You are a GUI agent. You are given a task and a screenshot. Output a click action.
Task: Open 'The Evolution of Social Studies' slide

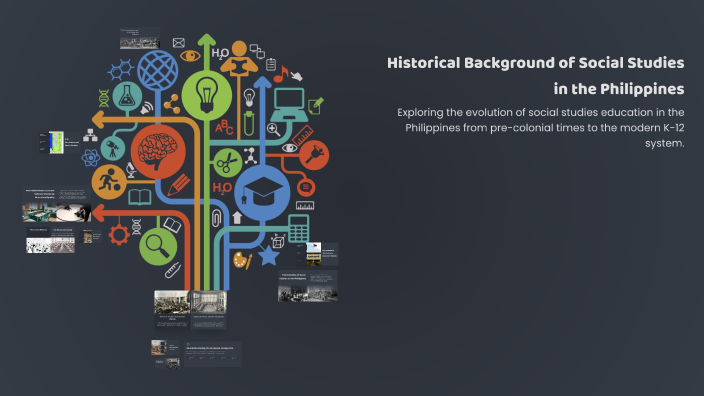tap(308, 286)
